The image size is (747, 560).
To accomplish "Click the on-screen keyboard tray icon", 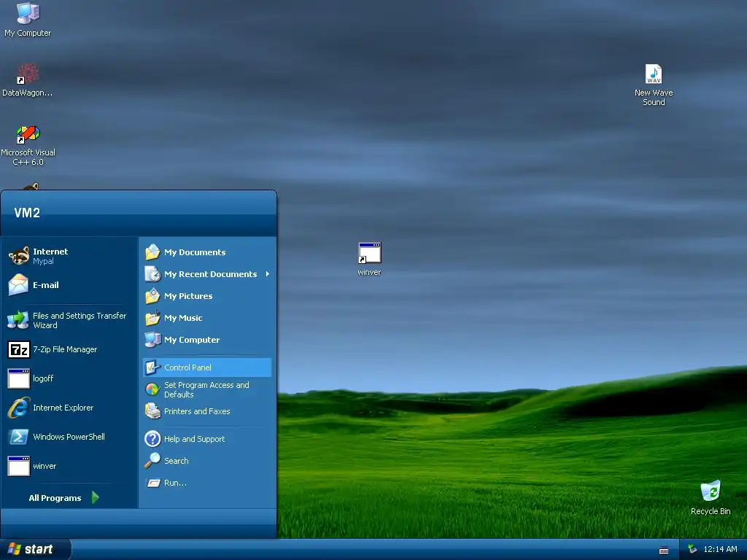I will coord(664,551).
